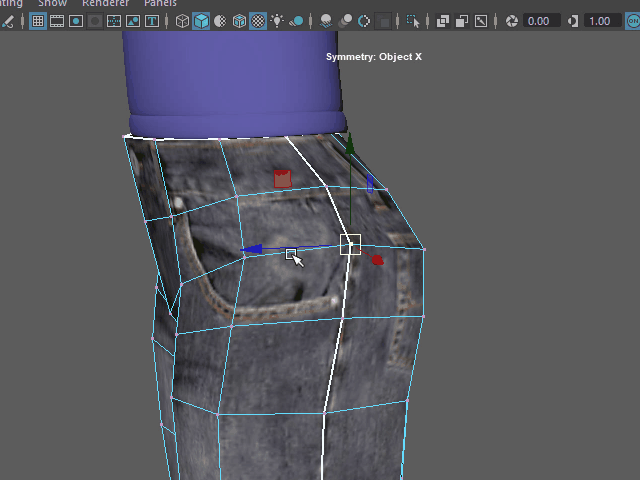Enable the Resolution Gate icon

click(x=76, y=21)
